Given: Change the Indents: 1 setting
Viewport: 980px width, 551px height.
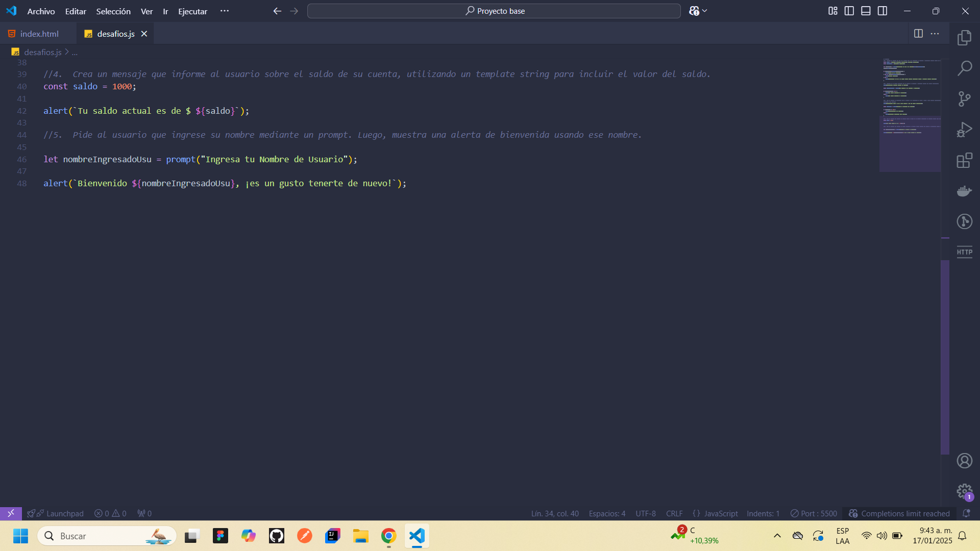Looking at the screenshot, I should (x=763, y=513).
